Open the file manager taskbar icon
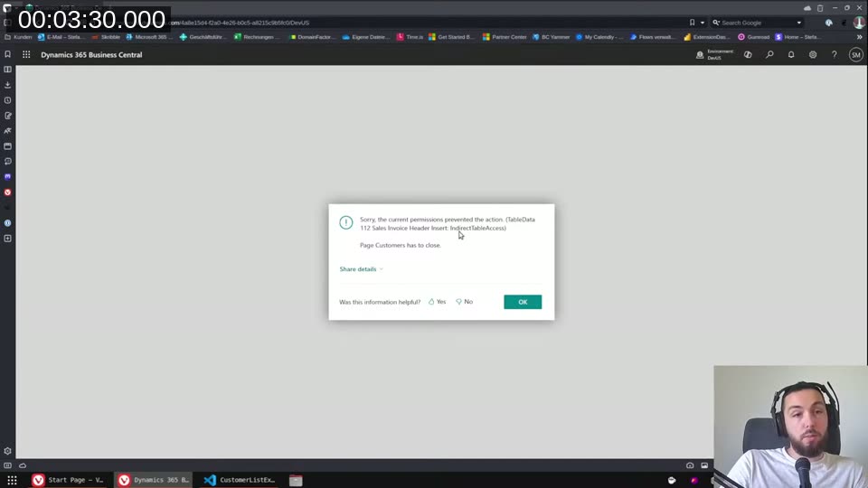 tap(296, 480)
